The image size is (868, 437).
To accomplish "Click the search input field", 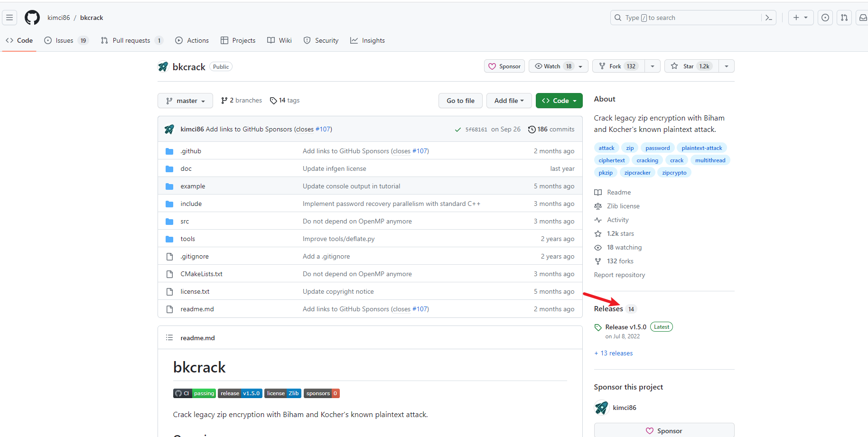I will point(693,18).
